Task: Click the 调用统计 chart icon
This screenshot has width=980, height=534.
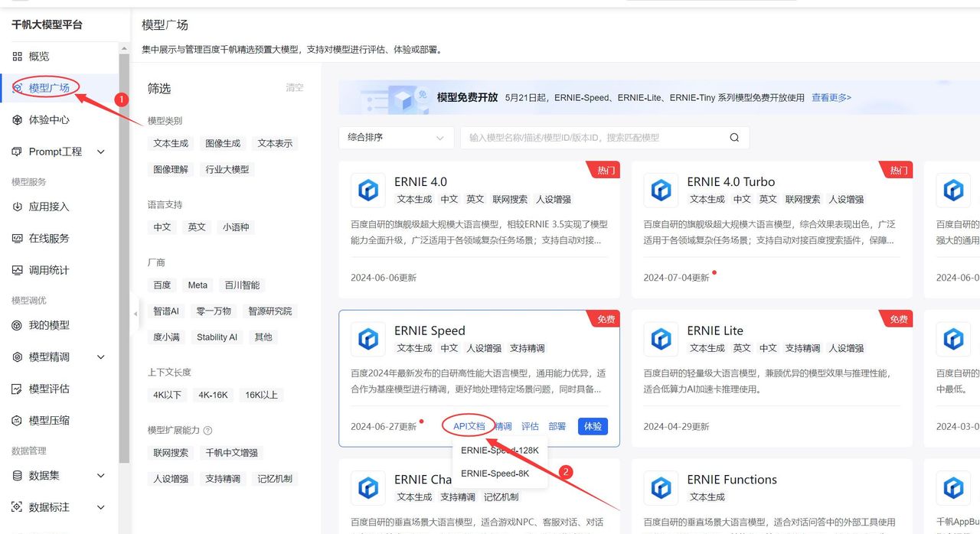Action: (x=17, y=270)
